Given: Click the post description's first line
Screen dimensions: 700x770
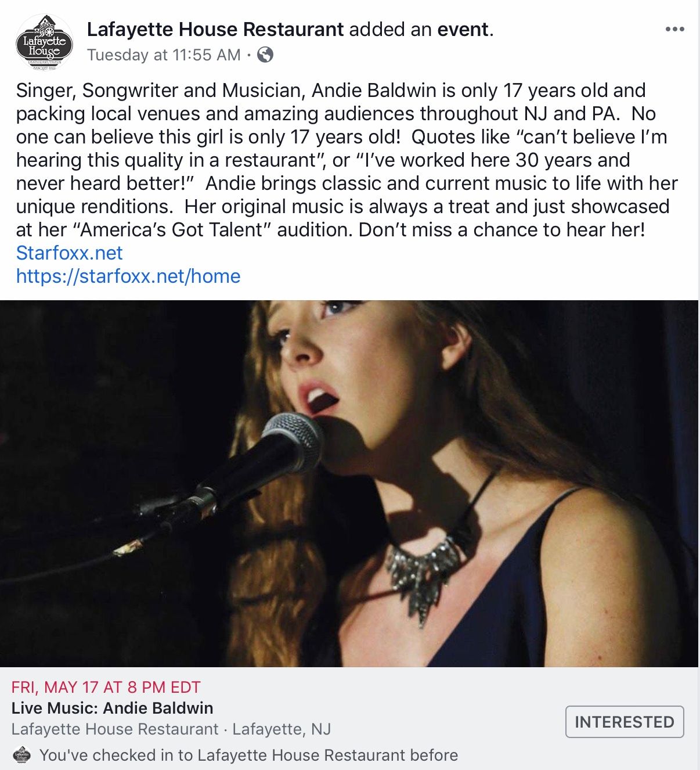Looking at the screenshot, I should click(330, 91).
